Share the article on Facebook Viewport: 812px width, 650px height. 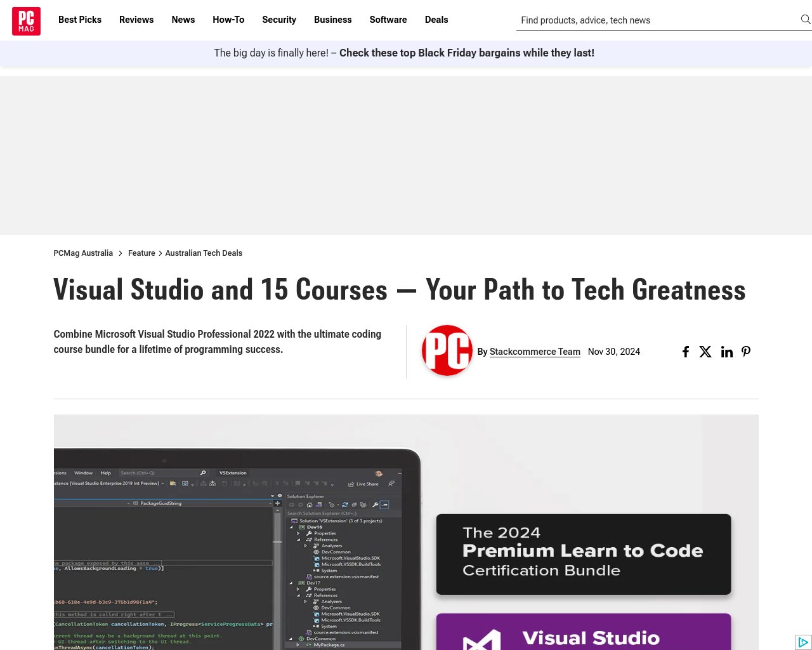coord(686,352)
